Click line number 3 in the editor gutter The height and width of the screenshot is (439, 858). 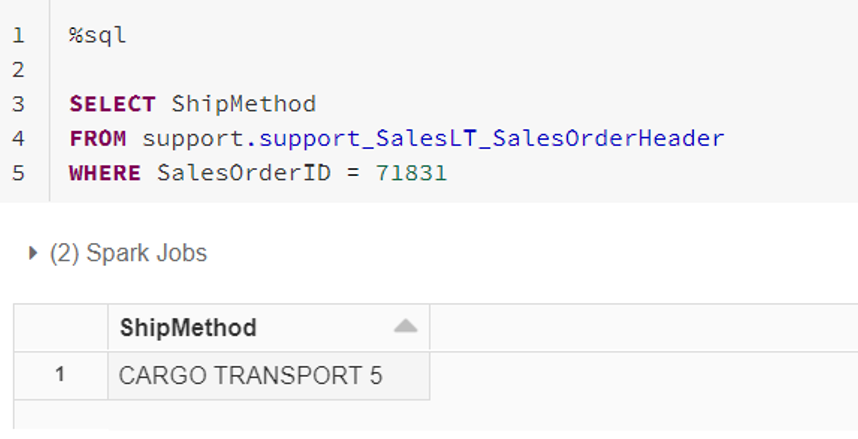18,104
